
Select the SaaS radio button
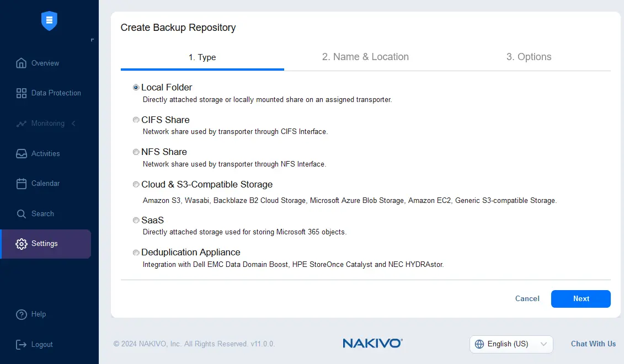pos(136,221)
